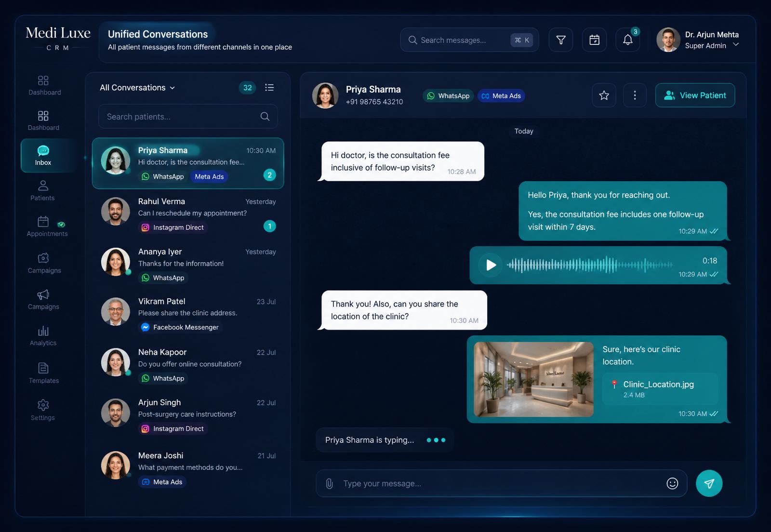The image size is (771, 532).
Task: Go to Patients in the sidebar
Action: [x=42, y=190]
